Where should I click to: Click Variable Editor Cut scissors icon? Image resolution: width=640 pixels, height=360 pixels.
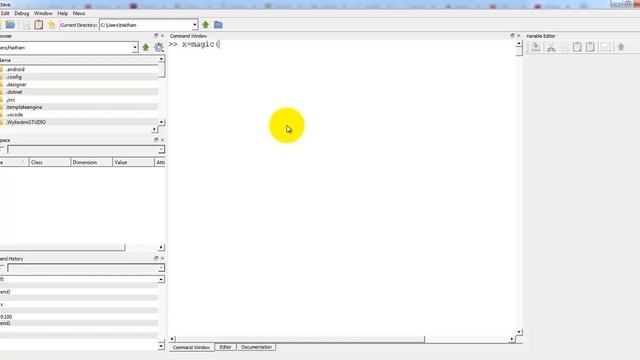(551, 47)
